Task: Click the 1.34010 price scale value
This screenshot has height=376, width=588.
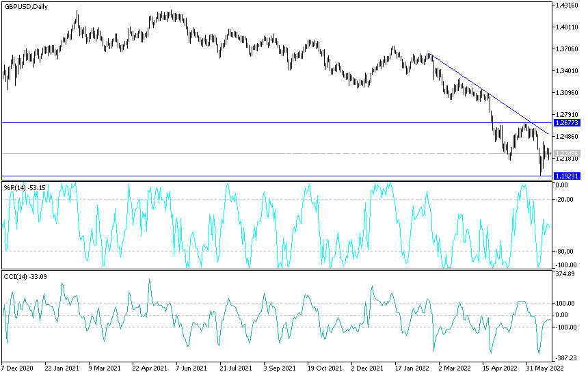Action: click(x=567, y=71)
